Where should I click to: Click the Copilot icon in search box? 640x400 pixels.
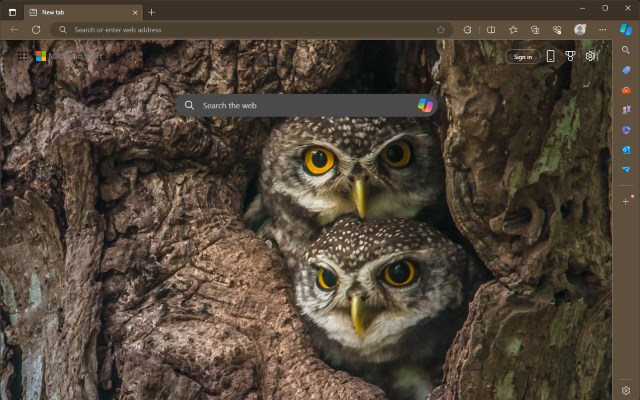[x=425, y=105]
